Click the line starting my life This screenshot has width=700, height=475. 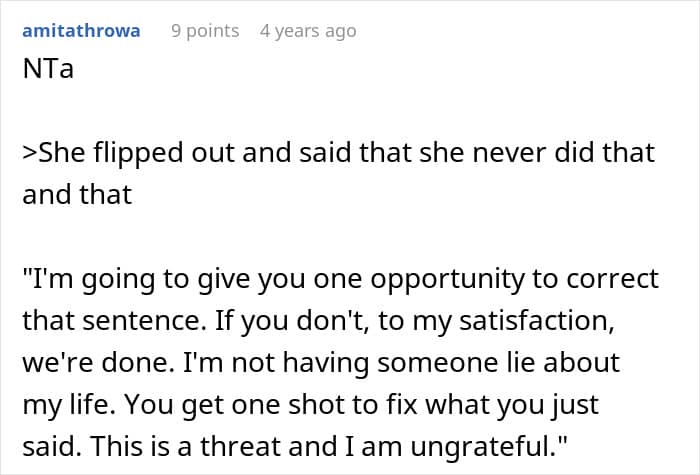[x=310, y=405]
